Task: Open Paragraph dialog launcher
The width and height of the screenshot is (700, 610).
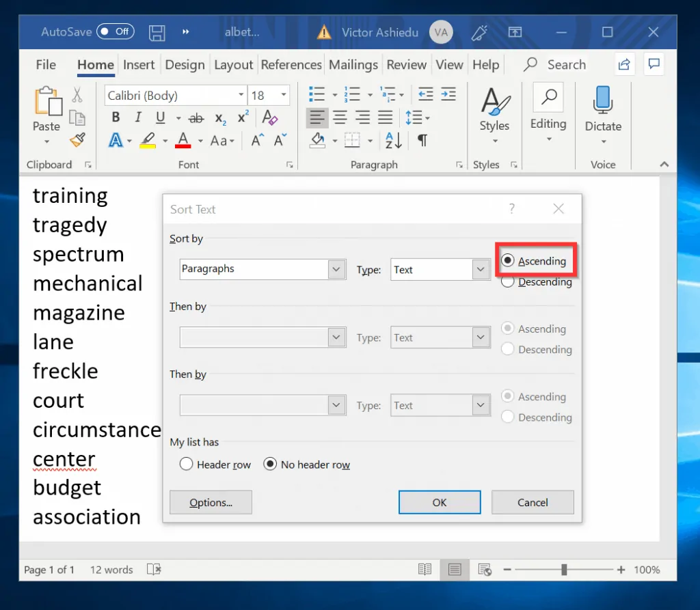Action: tap(459, 165)
